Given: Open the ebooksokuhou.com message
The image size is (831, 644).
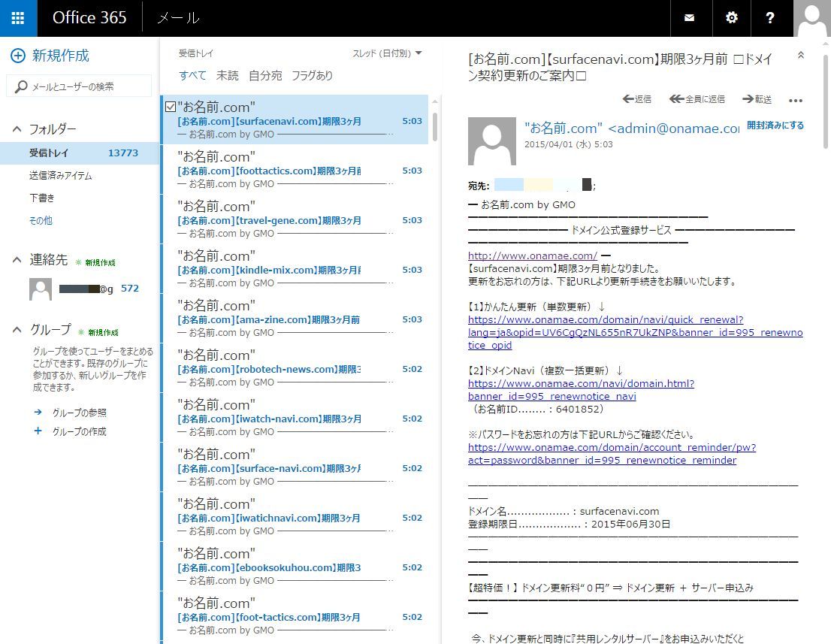Looking at the screenshot, I should coord(295,566).
